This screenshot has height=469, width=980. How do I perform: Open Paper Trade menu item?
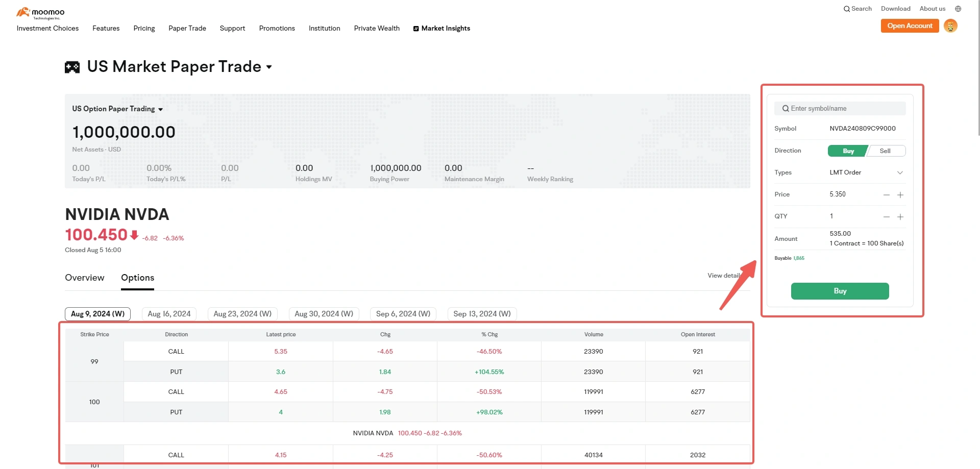click(187, 28)
